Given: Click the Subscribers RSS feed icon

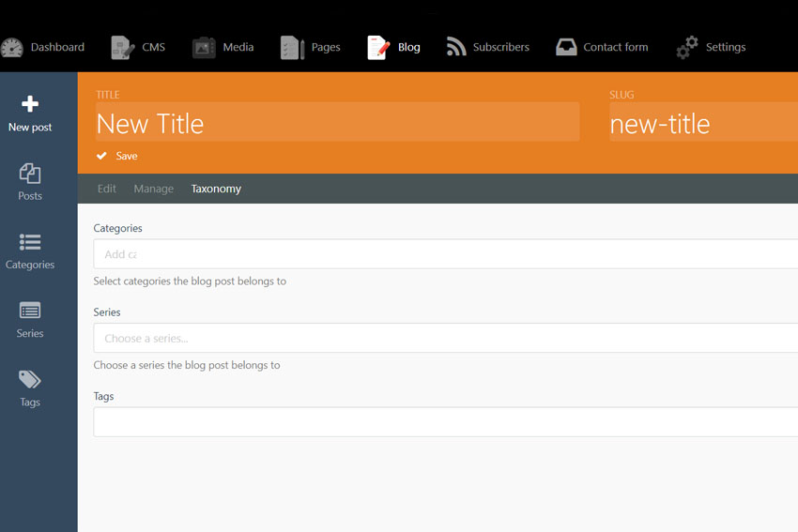Looking at the screenshot, I should [x=456, y=47].
